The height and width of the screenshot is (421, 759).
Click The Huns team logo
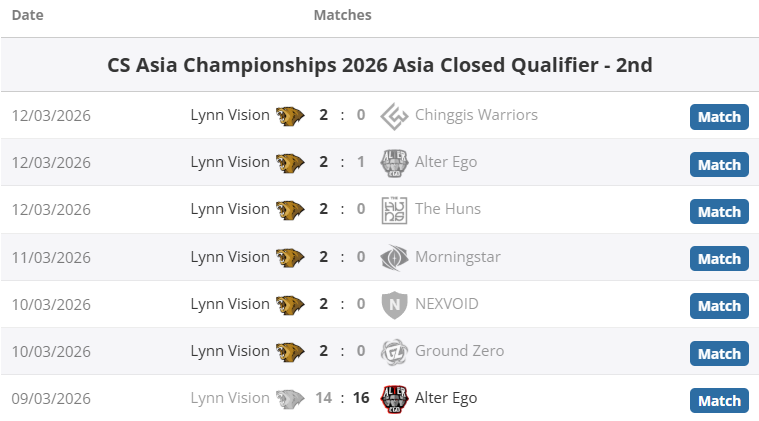click(395, 210)
